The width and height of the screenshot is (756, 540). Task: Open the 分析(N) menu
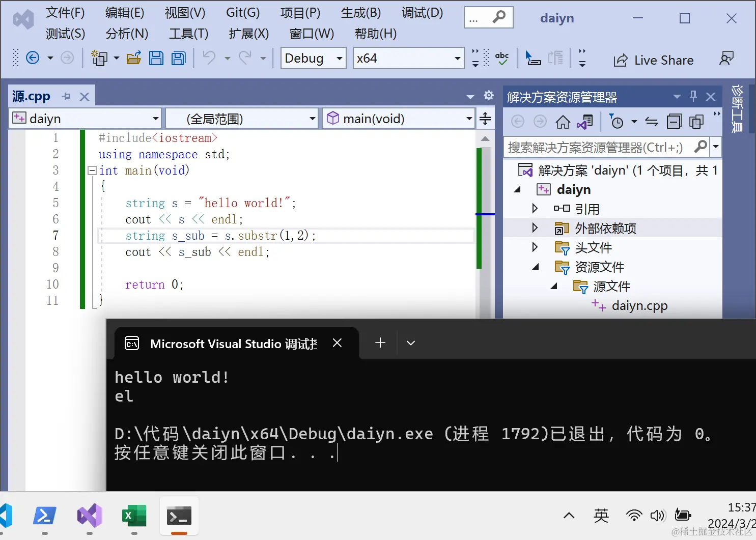tap(127, 34)
